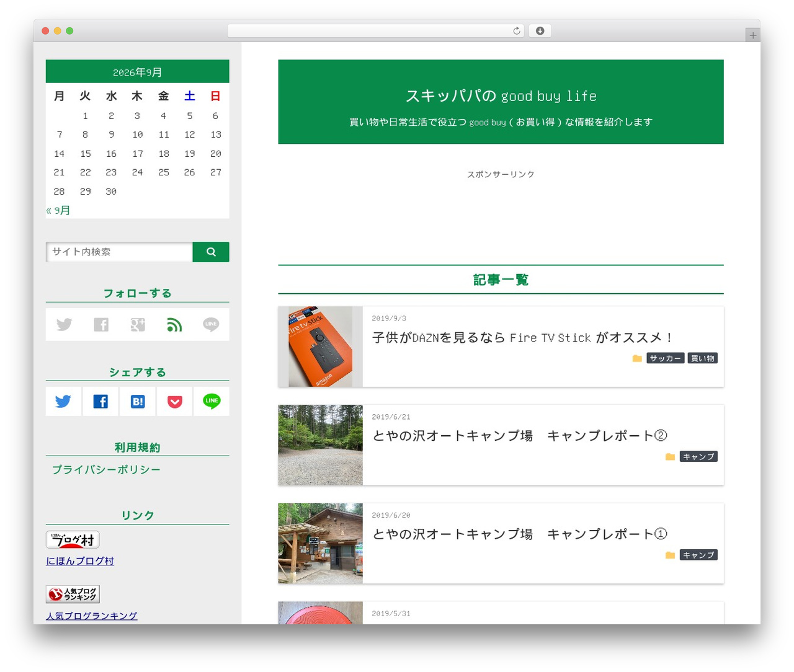Image resolution: width=794 pixels, height=672 pixels.
Task: Open the スキッパパの good buy life site title
Action: 501,96
